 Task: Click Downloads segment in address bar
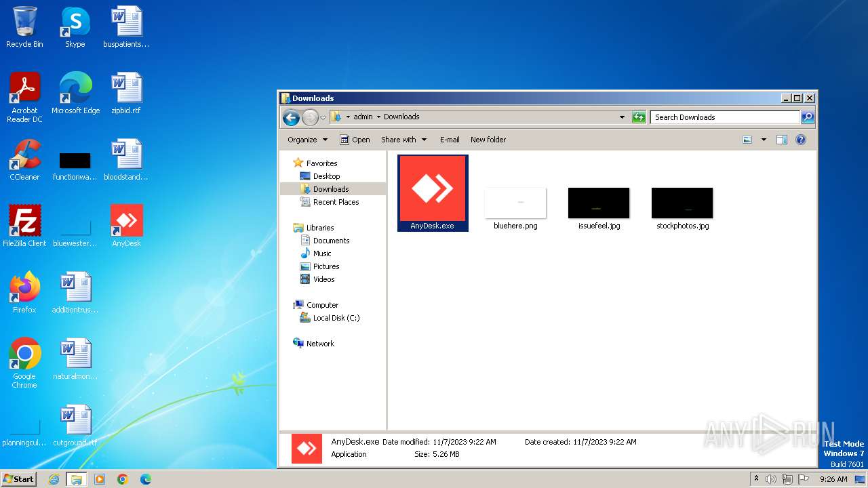pos(401,117)
